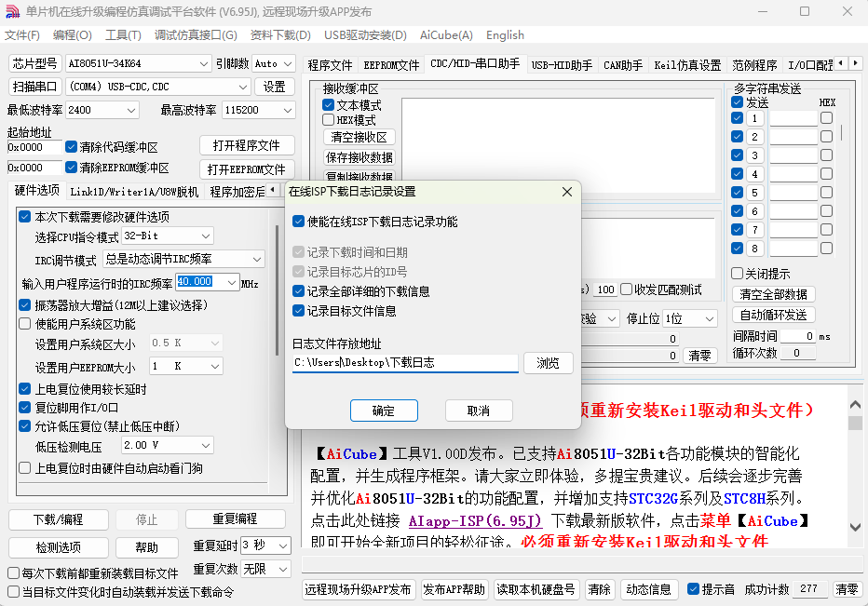Switch language via English menu

click(505, 34)
